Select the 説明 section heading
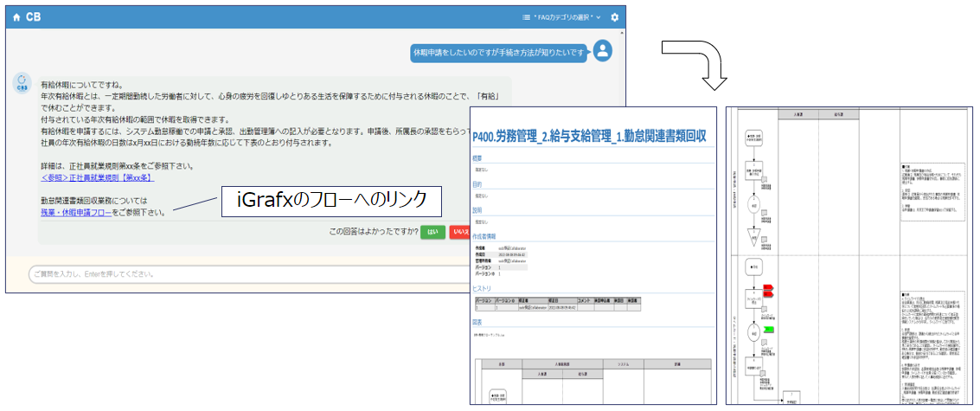Viewport: 980px width, 411px height. pyautogui.click(x=478, y=211)
